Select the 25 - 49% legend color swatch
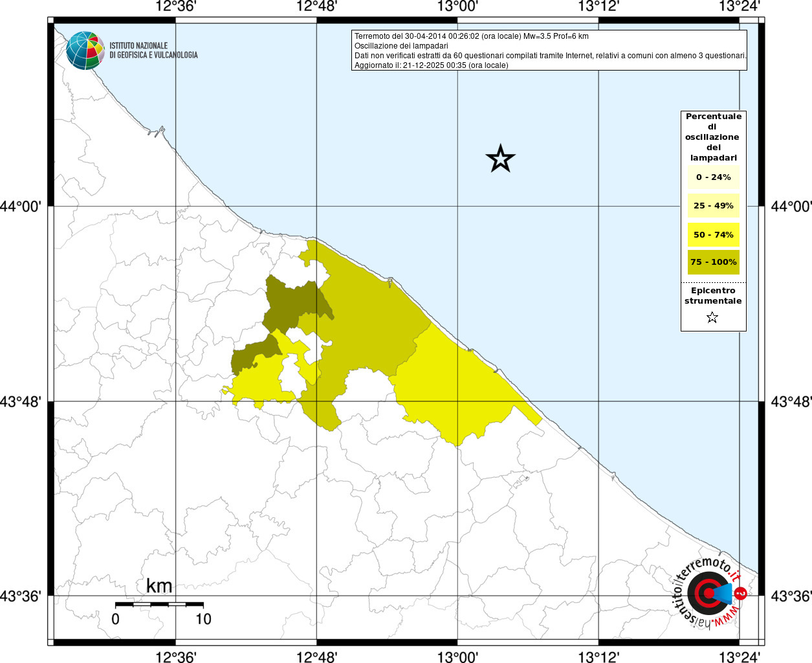The image size is (812, 663). [x=713, y=206]
